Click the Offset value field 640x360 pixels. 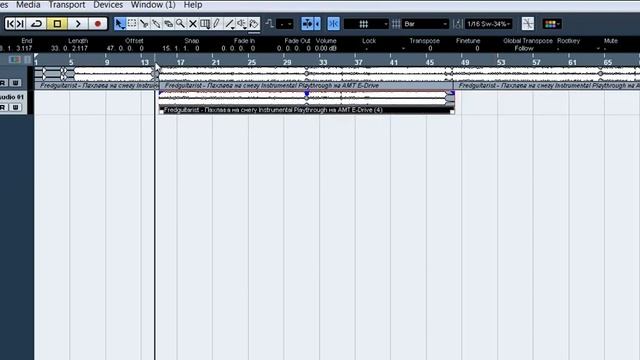125,48
